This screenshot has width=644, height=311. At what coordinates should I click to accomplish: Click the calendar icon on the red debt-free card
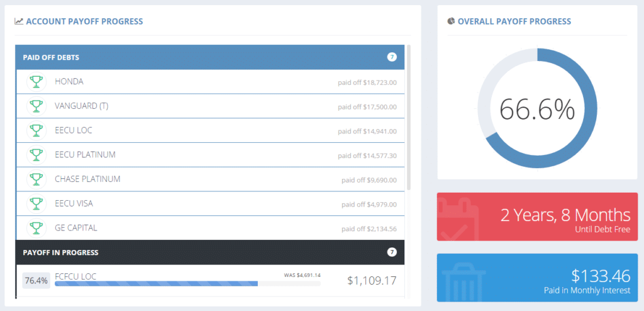coord(458,219)
